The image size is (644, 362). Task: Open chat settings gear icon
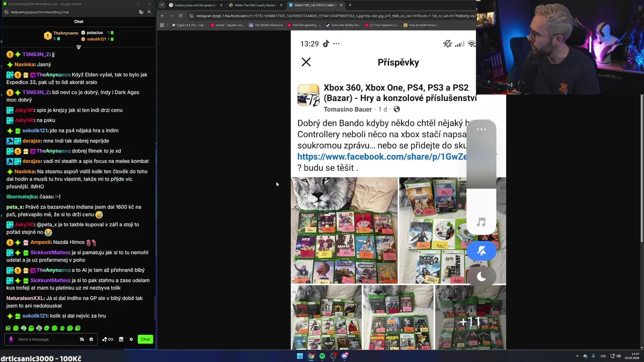pos(131,339)
